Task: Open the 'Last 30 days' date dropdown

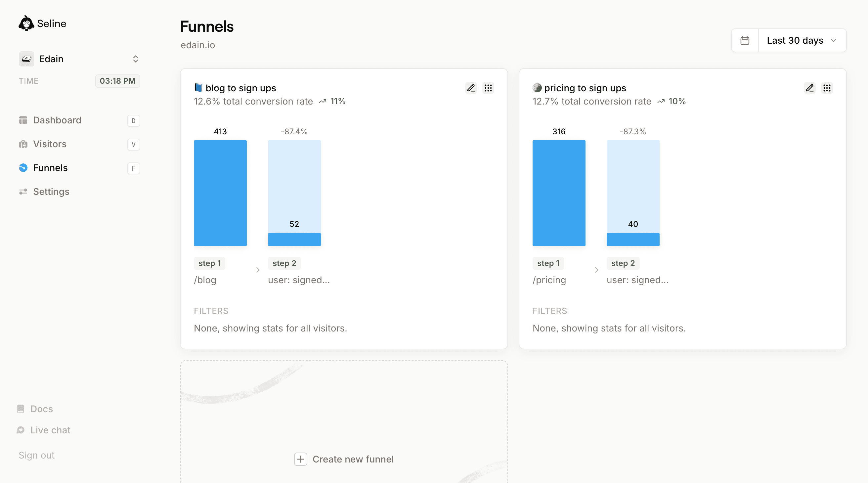Action: click(x=802, y=40)
